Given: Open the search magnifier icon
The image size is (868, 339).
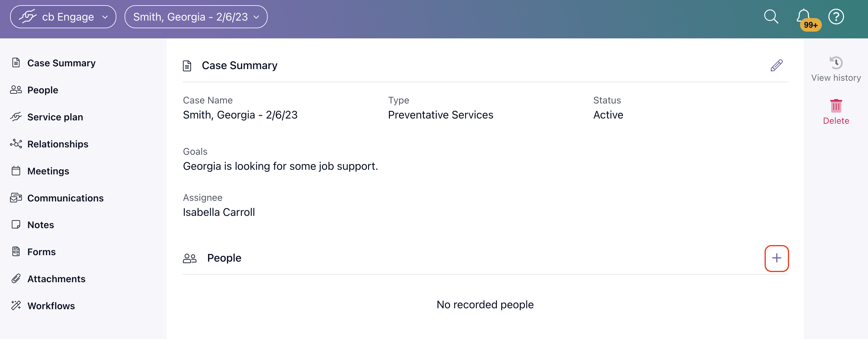Looking at the screenshot, I should coord(771,17).
